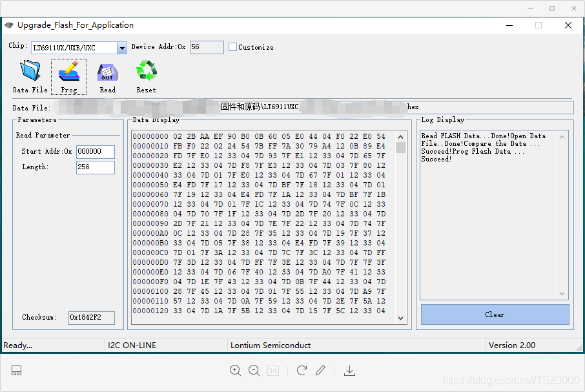This screenshot has width=585, height=392.
Task: Open the Chip dropdown arrow
Action: [122, 48]
